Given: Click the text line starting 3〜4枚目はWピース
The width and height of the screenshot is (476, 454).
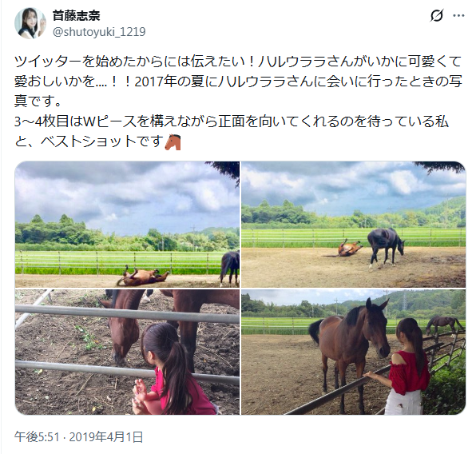Looking at the screenshot, I should pos(232,121).
